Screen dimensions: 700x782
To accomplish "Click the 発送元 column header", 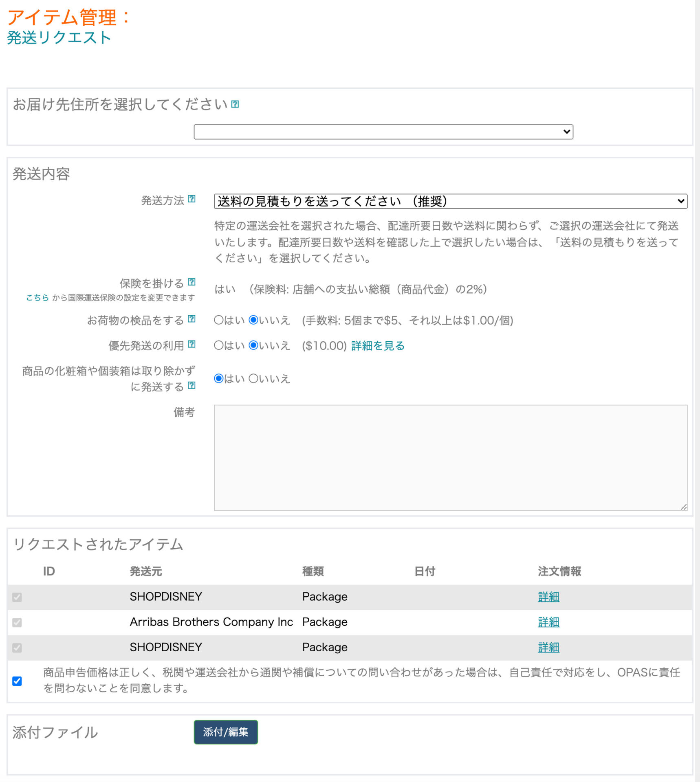I will (x=146, y=571).
